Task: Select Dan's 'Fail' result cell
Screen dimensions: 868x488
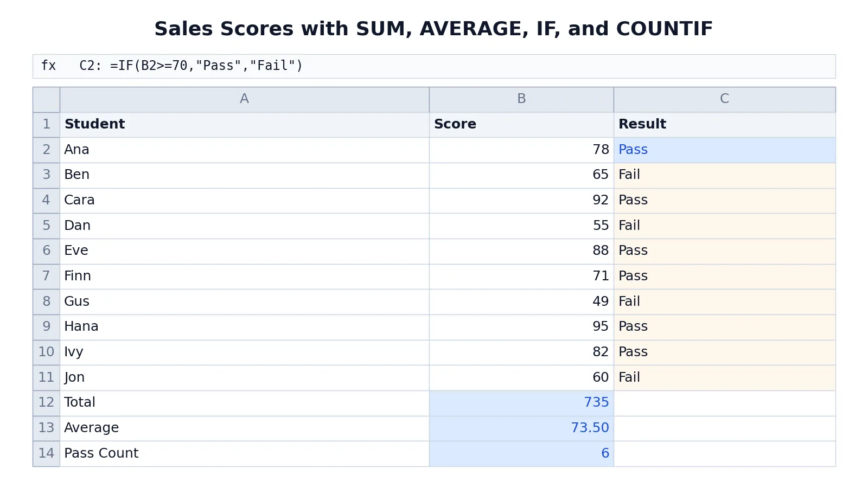Action: point(725,226)
